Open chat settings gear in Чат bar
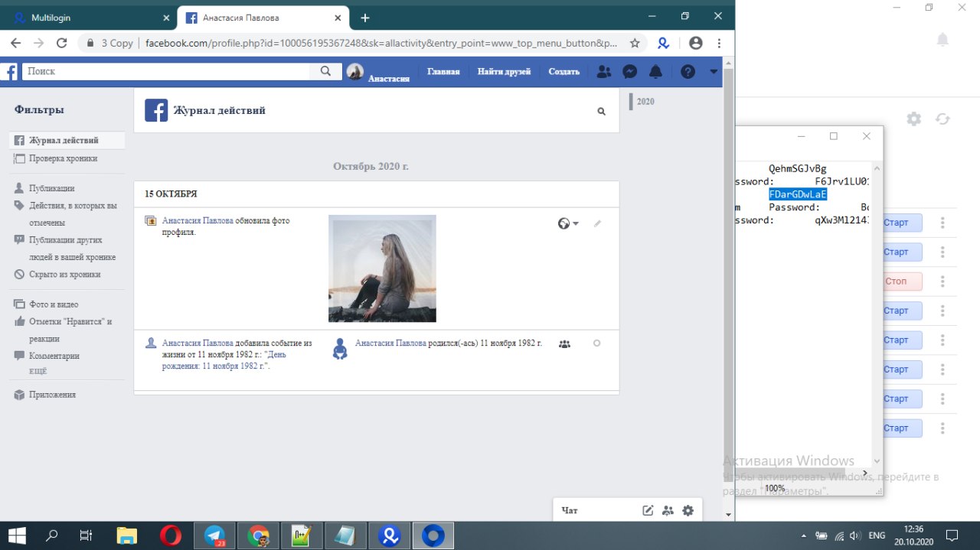This screenshot has height=550, width=980. pyautogui.click(x=688, y=510)
